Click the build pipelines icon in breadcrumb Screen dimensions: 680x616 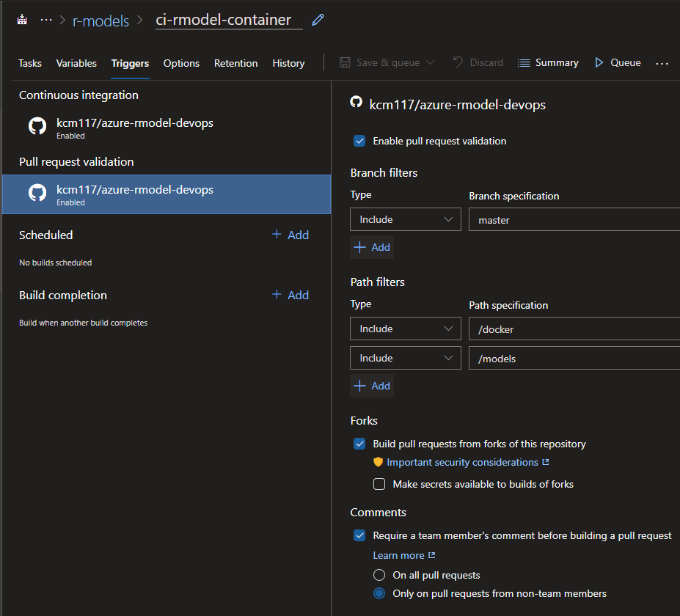click(22, 20)
